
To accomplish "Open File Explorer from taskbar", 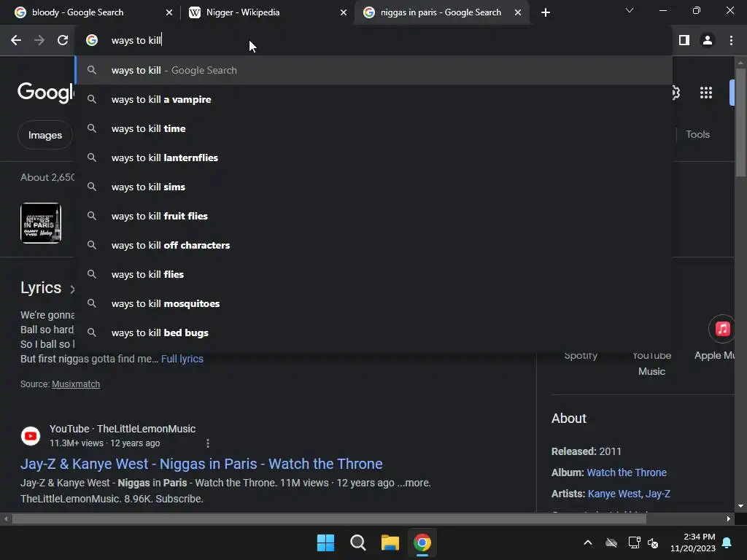I will pyautogui.click(x=390, y=542).
